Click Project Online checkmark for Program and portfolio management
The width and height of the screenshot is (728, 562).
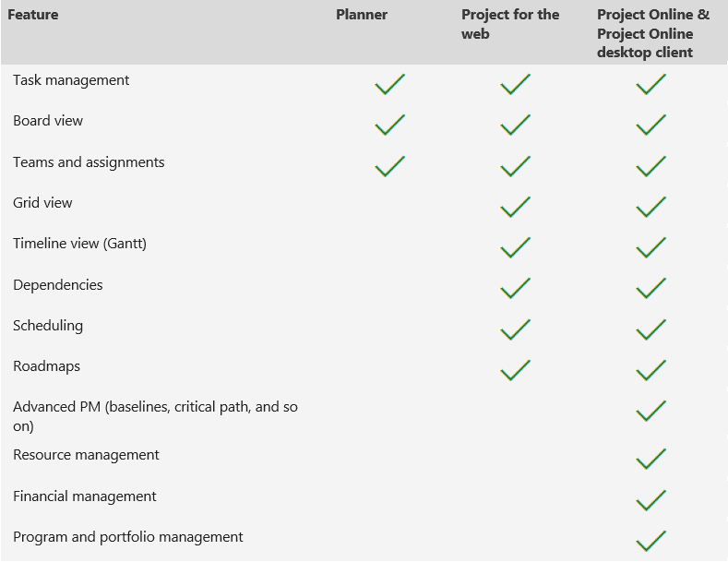650,541
